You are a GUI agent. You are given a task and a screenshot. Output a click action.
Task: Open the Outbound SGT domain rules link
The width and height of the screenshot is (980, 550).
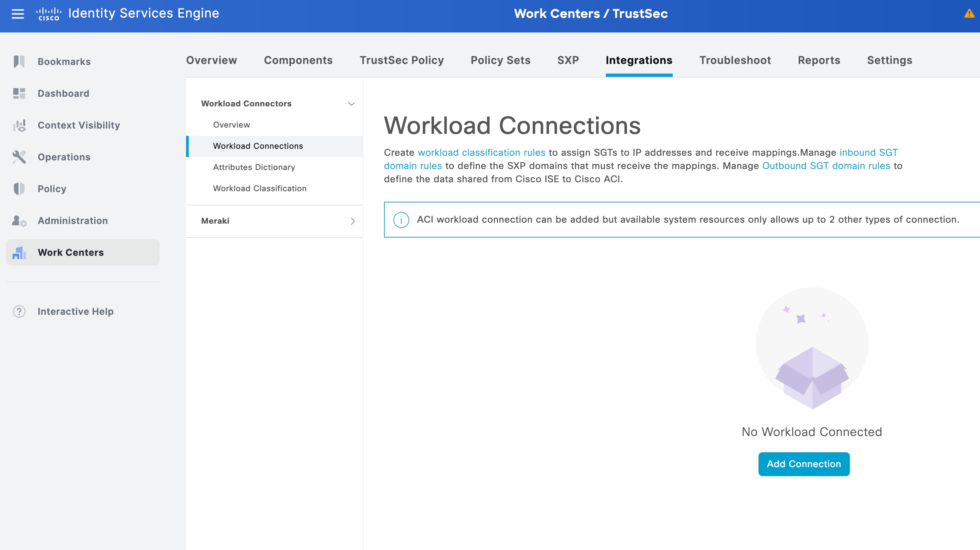coord(826,166)
